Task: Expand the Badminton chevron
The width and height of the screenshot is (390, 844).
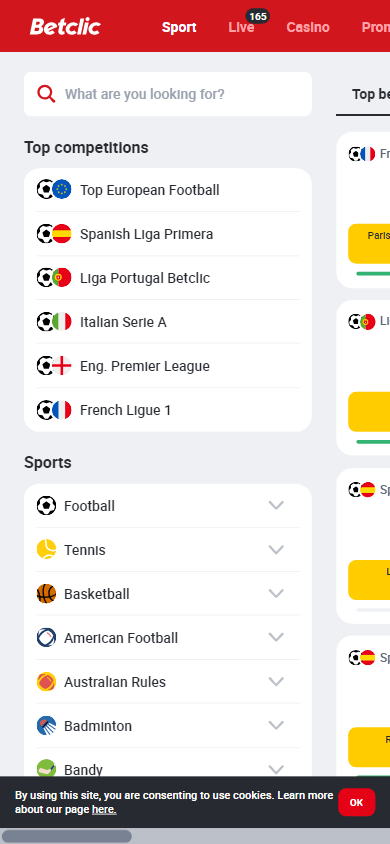Action: tap(276, 725)
